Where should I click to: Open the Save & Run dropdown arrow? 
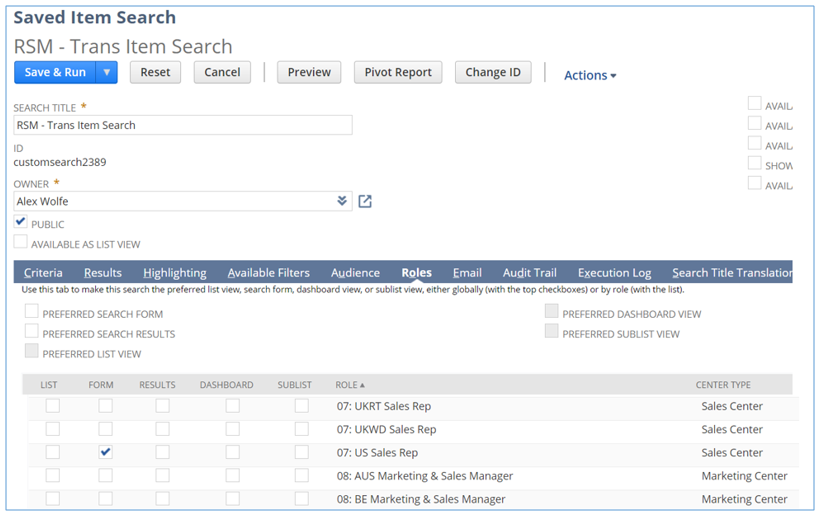107,72
